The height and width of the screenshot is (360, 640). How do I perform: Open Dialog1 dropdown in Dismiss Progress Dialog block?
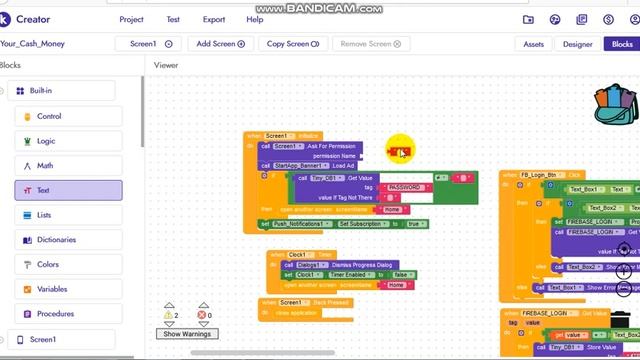pos(312,265)
